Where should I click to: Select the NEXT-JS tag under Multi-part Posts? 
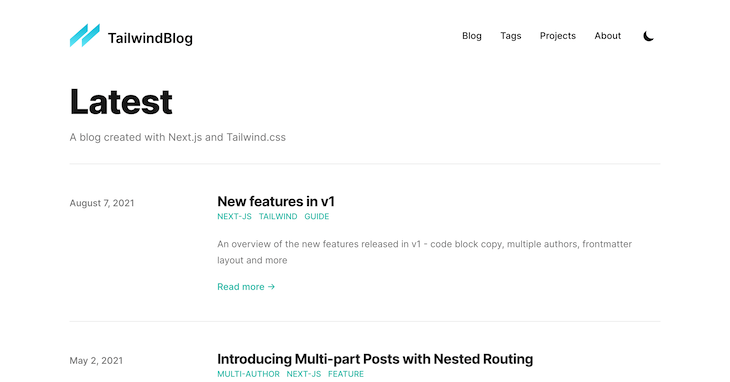tap(304, 374)
